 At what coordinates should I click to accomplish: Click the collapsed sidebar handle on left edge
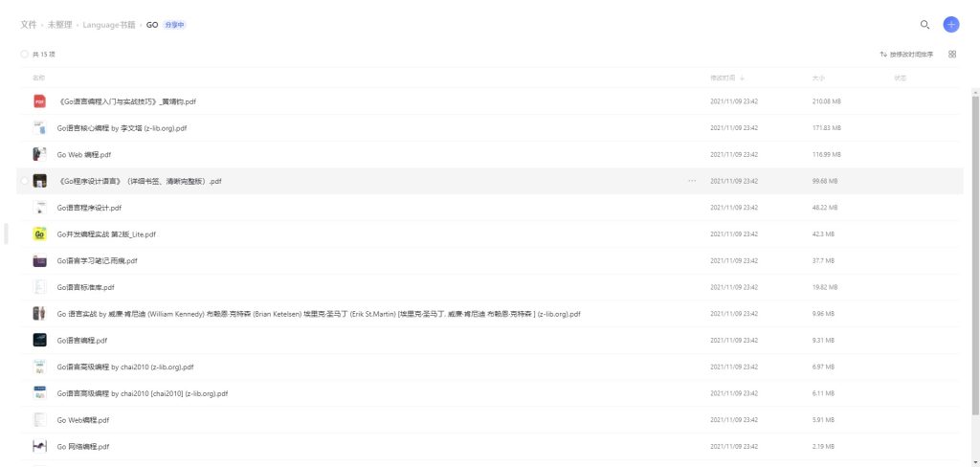(x=6, y=233)
